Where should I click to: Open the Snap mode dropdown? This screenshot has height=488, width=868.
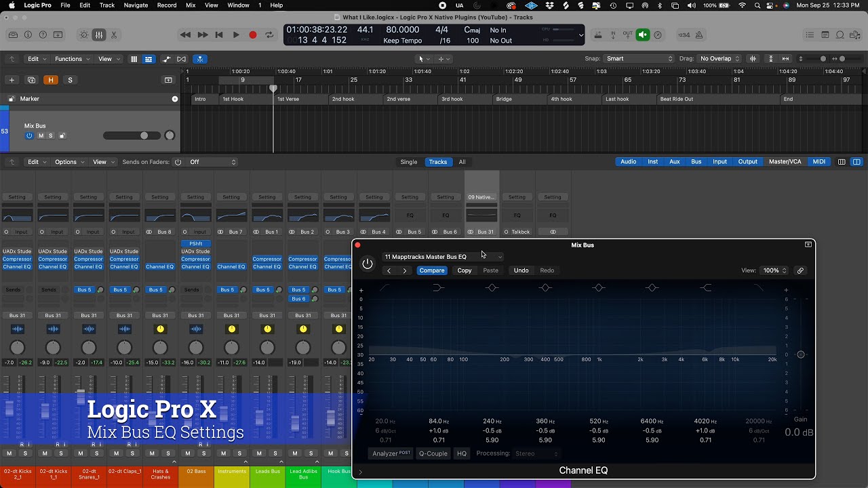(x=639, y=59)
